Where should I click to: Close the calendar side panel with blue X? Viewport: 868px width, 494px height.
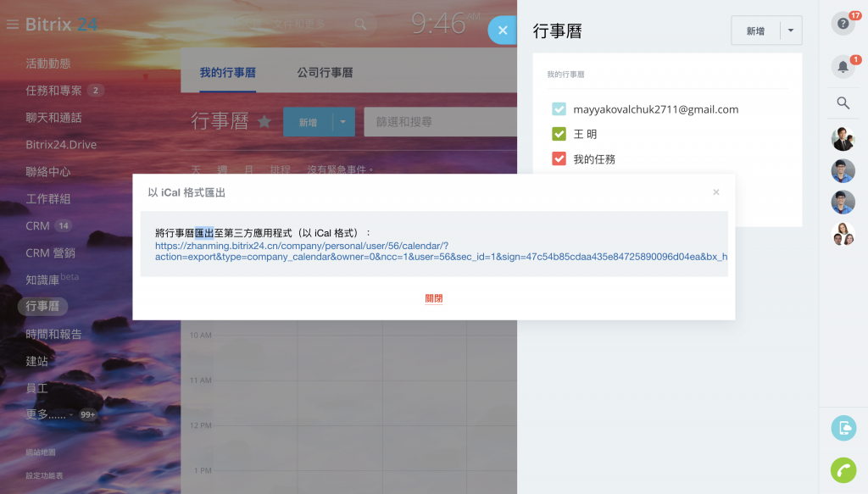[x=503, y=31]
